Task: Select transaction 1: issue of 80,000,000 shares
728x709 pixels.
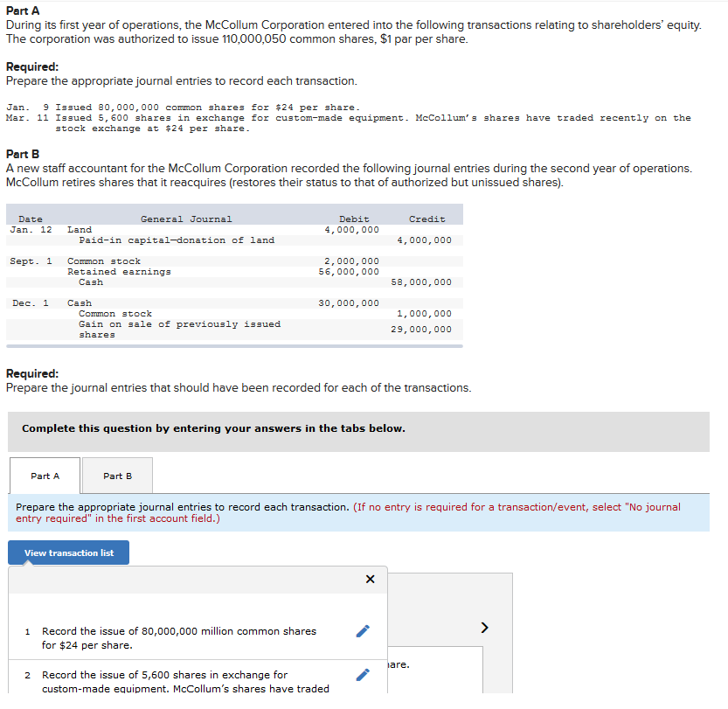Action: coord(179,638)
